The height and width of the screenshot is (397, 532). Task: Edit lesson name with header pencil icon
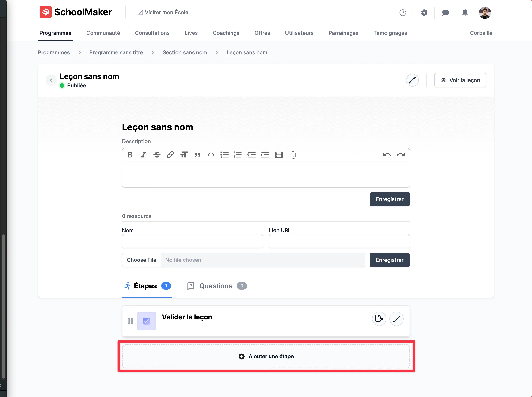(412, 80)
